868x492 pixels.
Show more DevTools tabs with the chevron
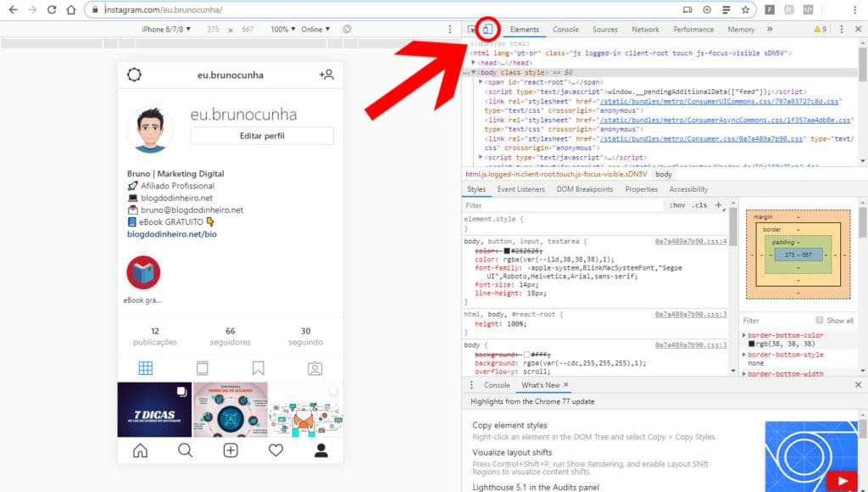tap(770, 30)
